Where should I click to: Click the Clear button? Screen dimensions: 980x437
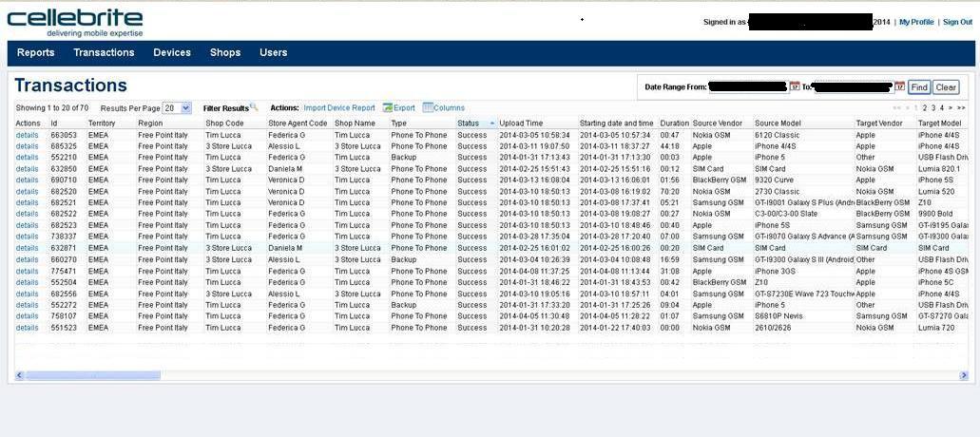pyautogui.click(x=946, y=87)
